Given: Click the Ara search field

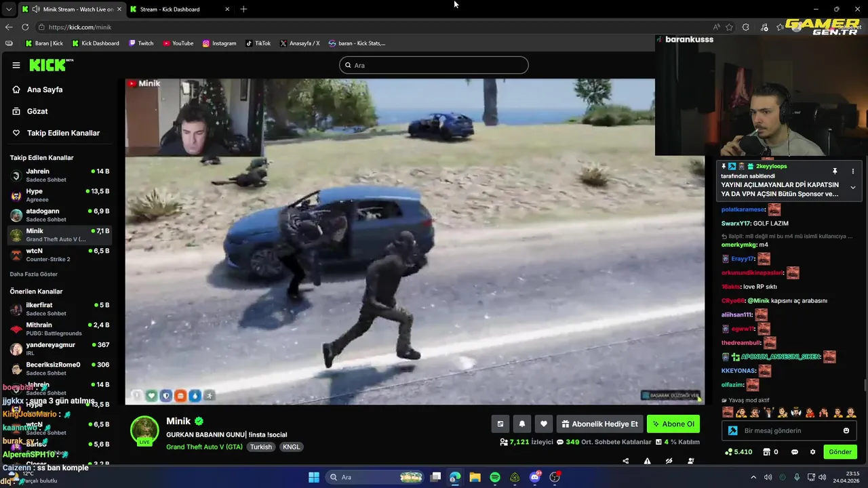Looking at the screenshot, I should pos(434,65).
